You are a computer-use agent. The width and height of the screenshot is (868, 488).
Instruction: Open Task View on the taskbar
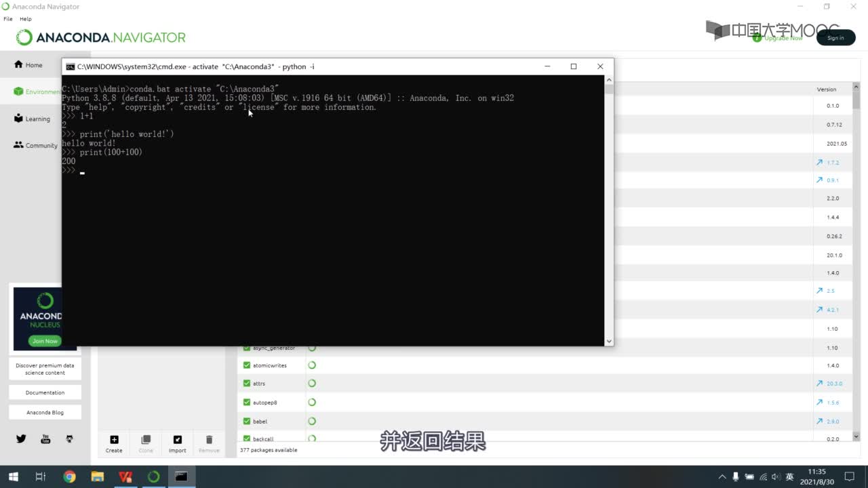41,476
